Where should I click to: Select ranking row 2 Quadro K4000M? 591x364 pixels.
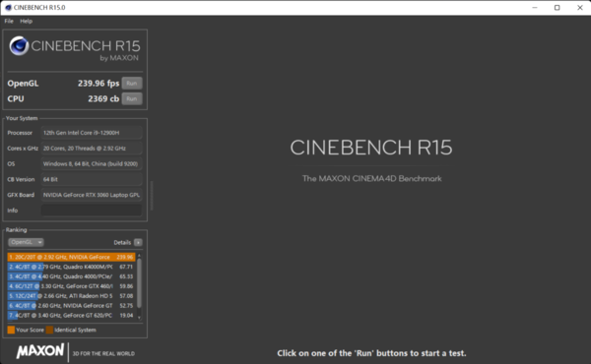pos(71,267)
